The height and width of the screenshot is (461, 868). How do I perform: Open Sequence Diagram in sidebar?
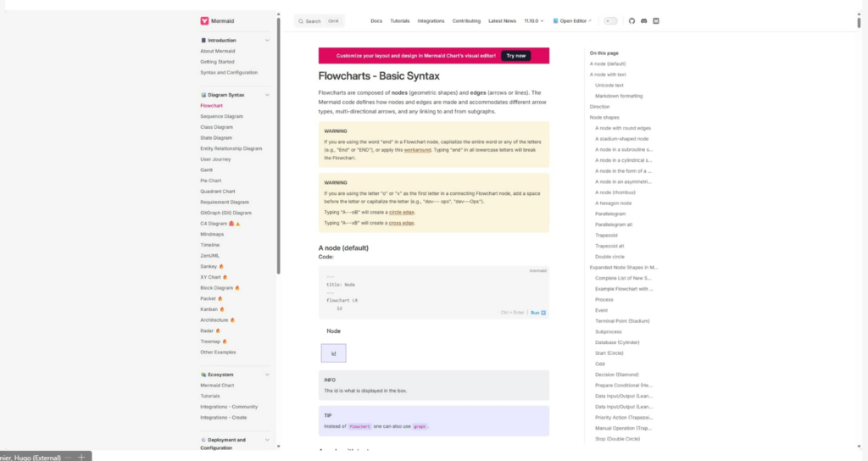click(x=221, y=117)
